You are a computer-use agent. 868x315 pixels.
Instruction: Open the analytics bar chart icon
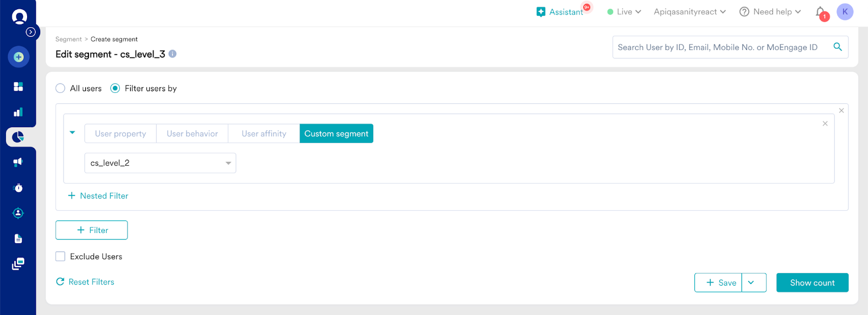[x=18, y=112]
